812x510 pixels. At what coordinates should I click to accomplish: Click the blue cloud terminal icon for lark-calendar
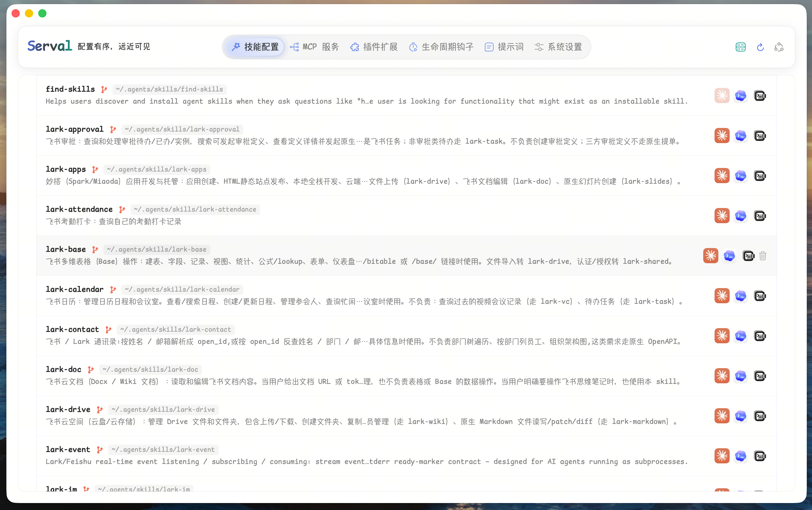click(x=741, y=296)
